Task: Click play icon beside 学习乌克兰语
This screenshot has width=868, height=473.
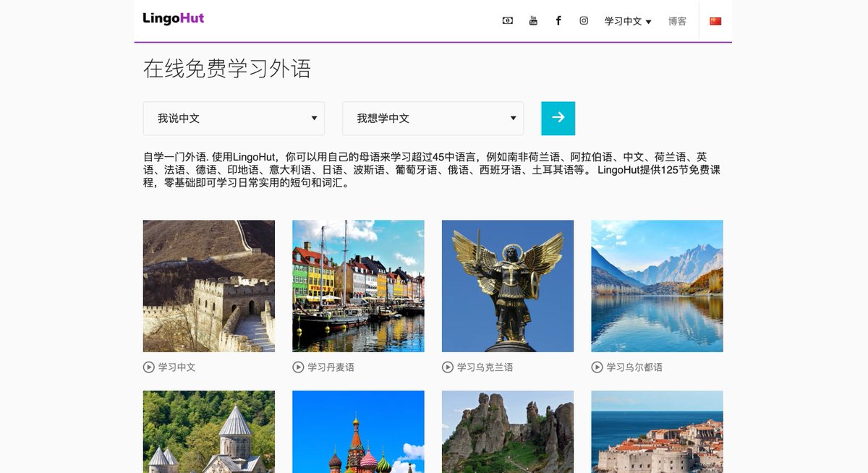Action: (x=448, y=367)
